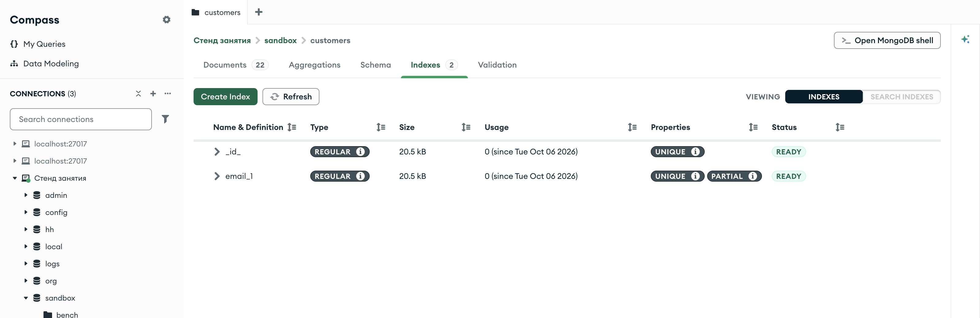Expand first localhost:27017 connection
980x318 pixels.
(x=15, y=144)
